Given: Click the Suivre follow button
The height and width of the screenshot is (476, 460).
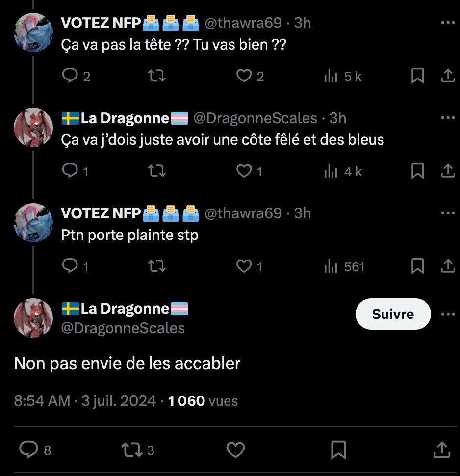Looking at the screenshot, I should tap(392, 314).
